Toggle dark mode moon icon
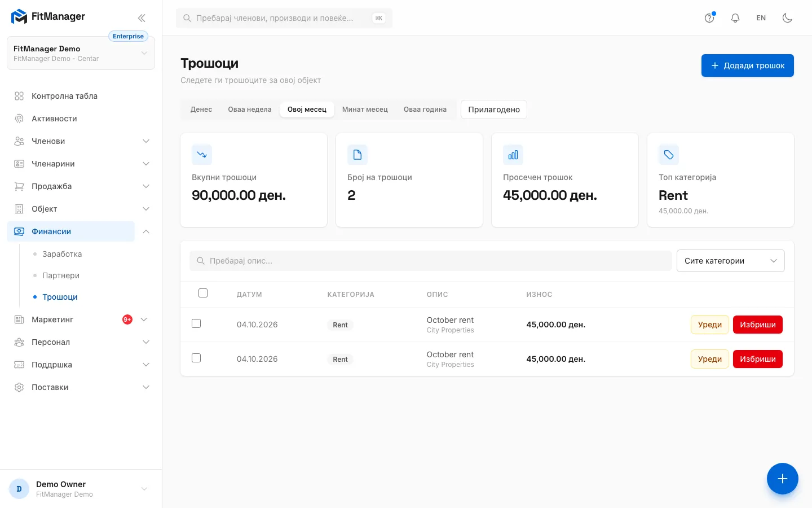This screenshot has height=508, width=812. pos(787,18)
